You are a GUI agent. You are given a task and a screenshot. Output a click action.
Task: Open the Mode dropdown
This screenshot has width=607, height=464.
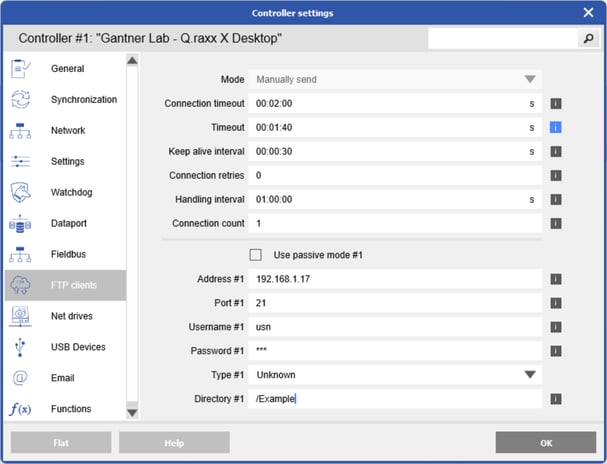pos(395,79)
